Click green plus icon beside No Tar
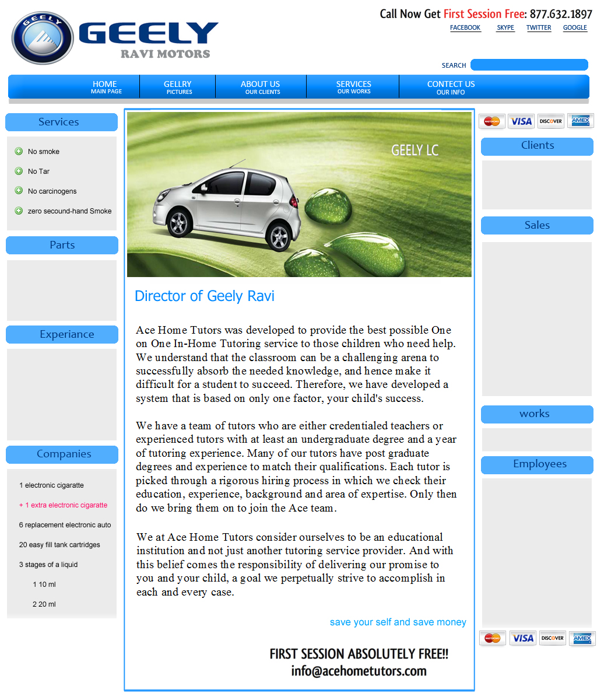 (x=19, y=171)
